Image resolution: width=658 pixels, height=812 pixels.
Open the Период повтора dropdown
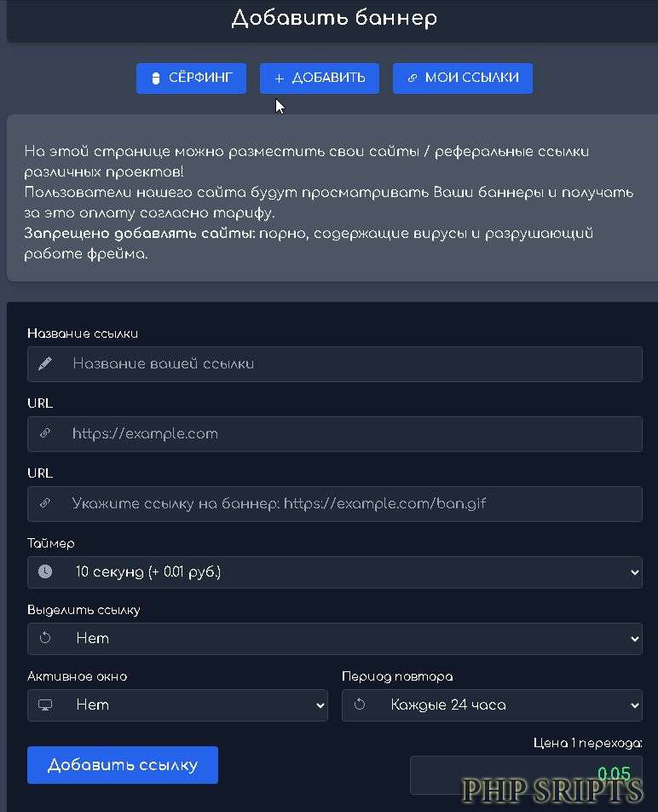click(x=492, y=705)
